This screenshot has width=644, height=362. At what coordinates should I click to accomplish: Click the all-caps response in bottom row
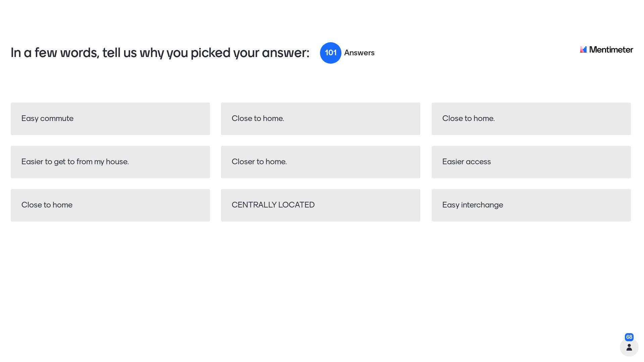(320, 205)
